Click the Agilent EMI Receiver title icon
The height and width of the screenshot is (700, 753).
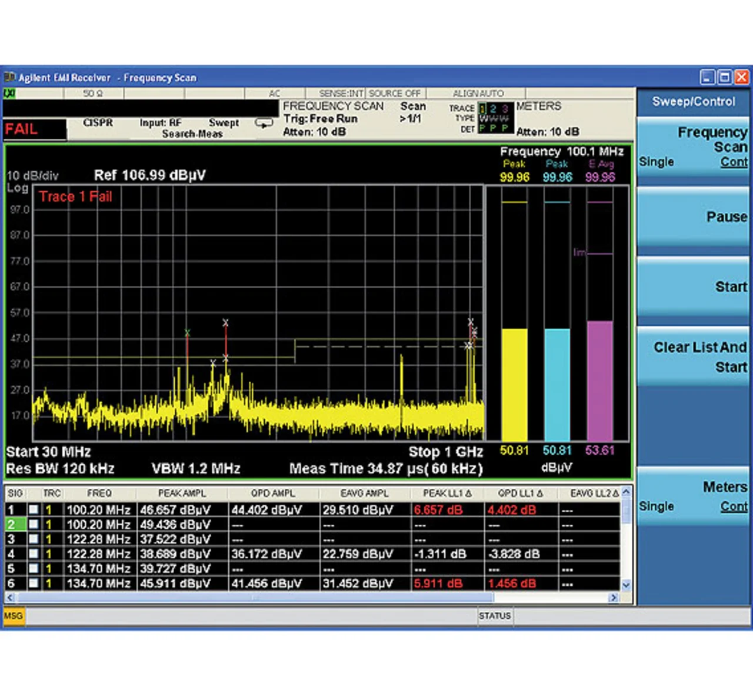[x=10, y=77]
